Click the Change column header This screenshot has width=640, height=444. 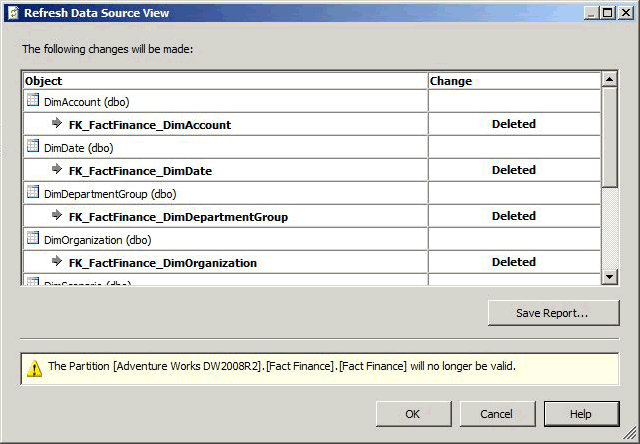click(514, 80)
